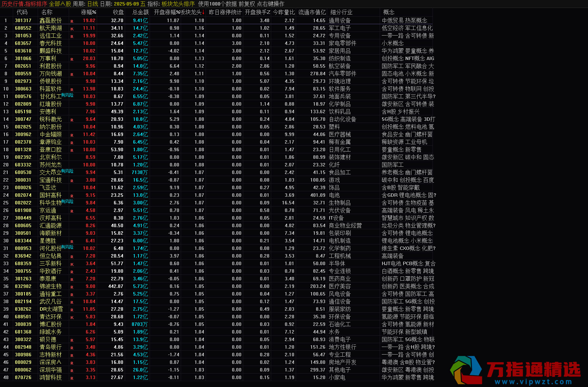Select the 利君股份 stock name
Viewport: 588px width, 387px height.
click(50, 66)
